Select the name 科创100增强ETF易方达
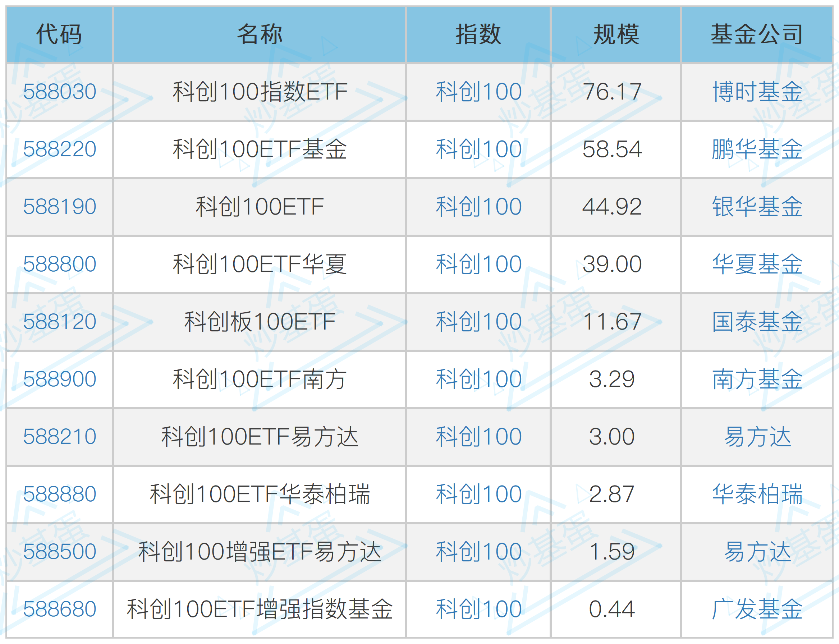 [260, 552]
